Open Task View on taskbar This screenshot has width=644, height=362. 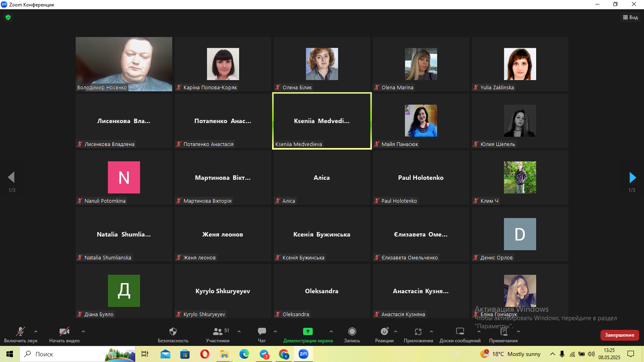145,354
